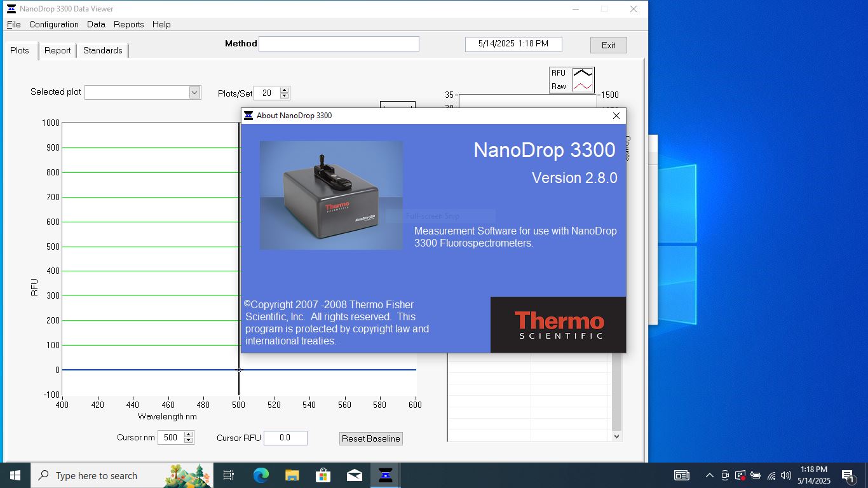Switch to the Standards tab
The height and width of the screenshot is (488, 868).
(x=102, y=50)
